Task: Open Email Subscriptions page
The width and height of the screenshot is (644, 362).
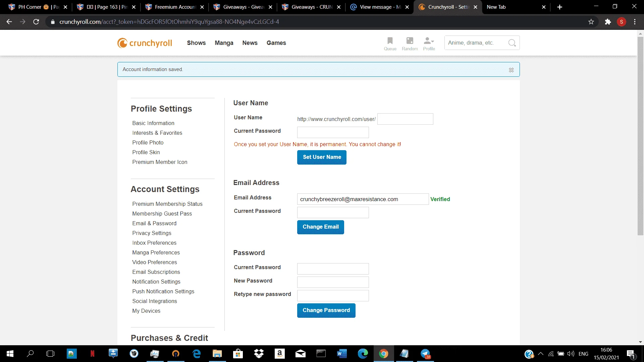Action: (156, 272)
